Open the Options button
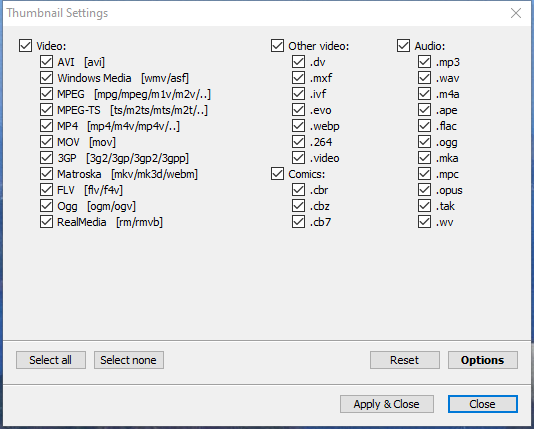This screenshot has height=429, width=534. [483, 360]
